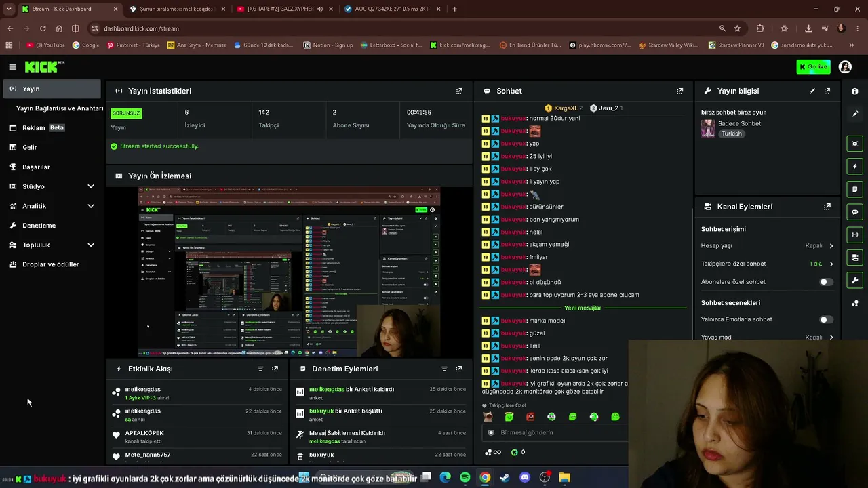Screen dimensions: 868x488
Task: Toggle the lightning activity widget in the right rail
Action: tap(854, 167)
